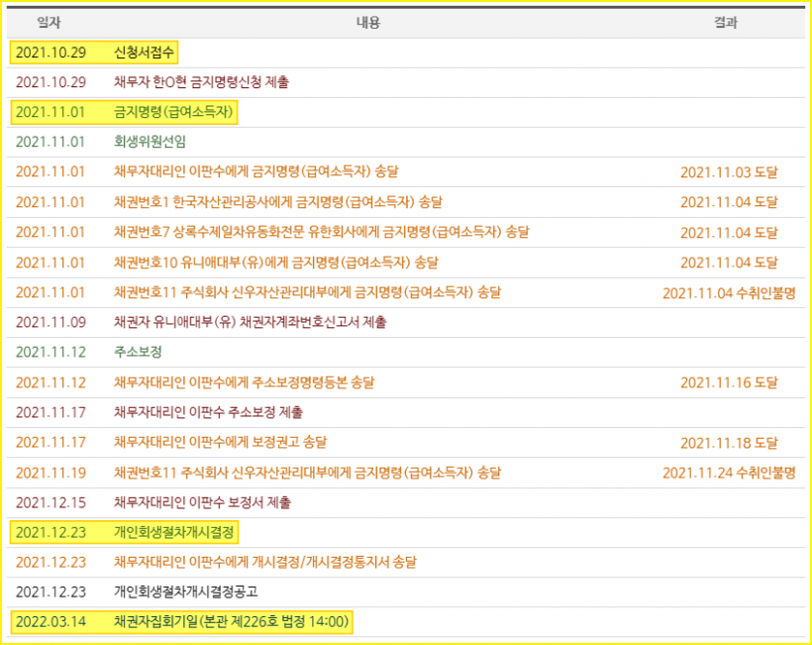Screen dimensions: 812x645
Task: Click the '결과' column header
Action: (726, 22)
